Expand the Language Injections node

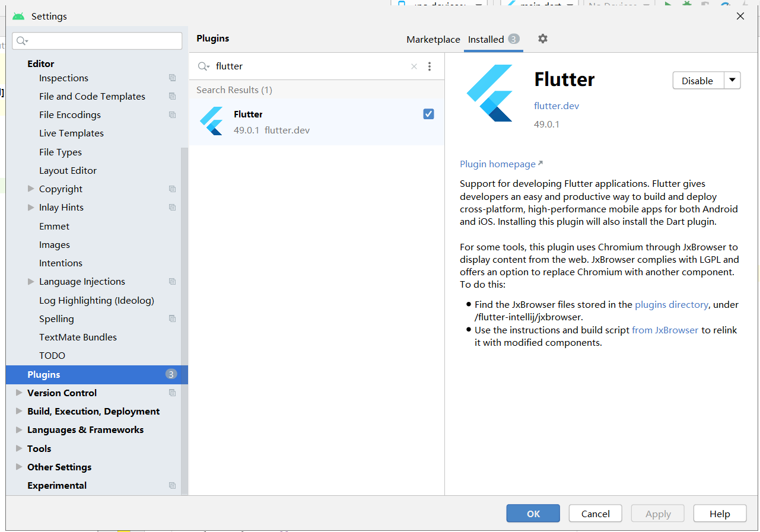click(31, 281)
